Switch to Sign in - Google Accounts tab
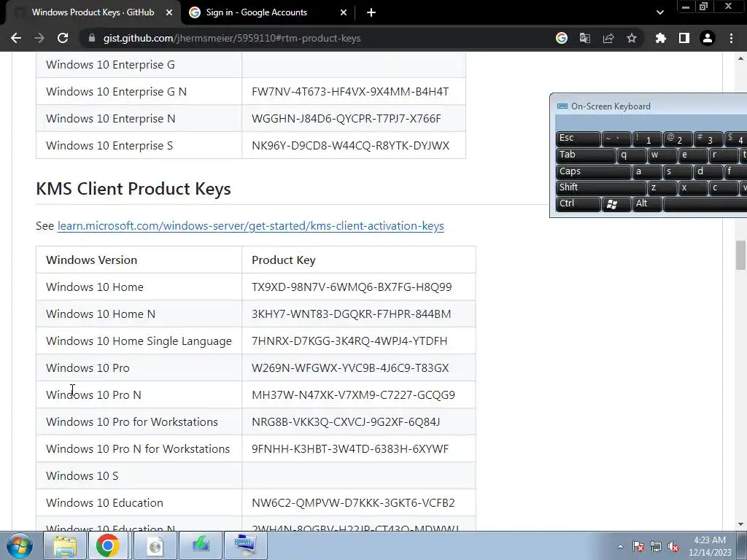Image resolution: width=747 pixels, height=560 pixels. point(267,13)
